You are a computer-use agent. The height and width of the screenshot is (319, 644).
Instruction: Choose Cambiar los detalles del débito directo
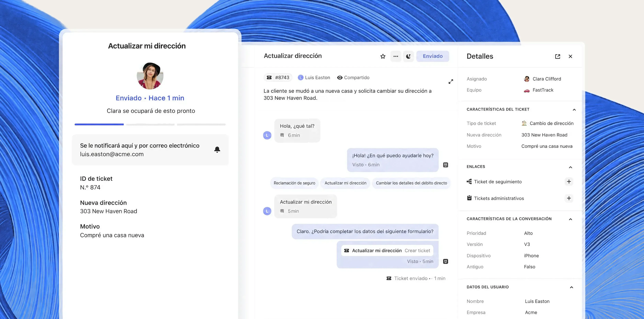click(411, 183)
